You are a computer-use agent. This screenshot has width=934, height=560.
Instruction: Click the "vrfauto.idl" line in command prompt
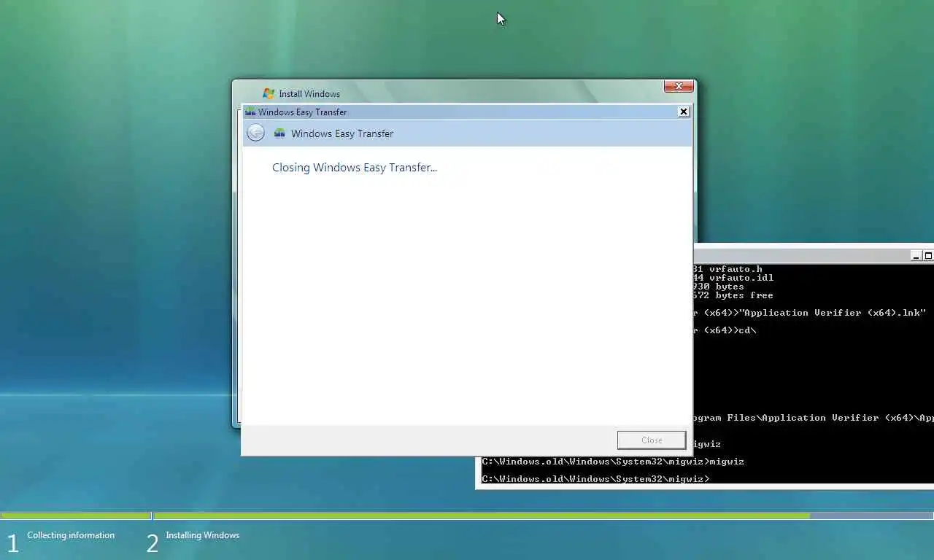pos(733,278)
